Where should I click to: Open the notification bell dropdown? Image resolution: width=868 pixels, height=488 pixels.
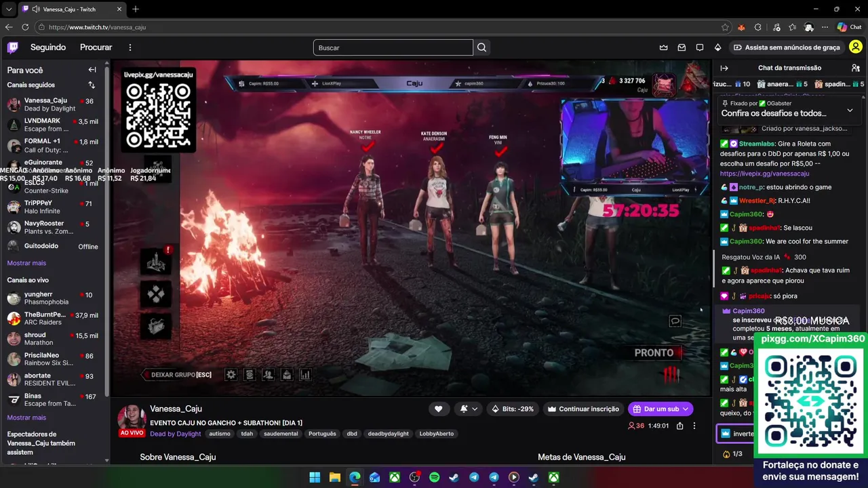469,409
